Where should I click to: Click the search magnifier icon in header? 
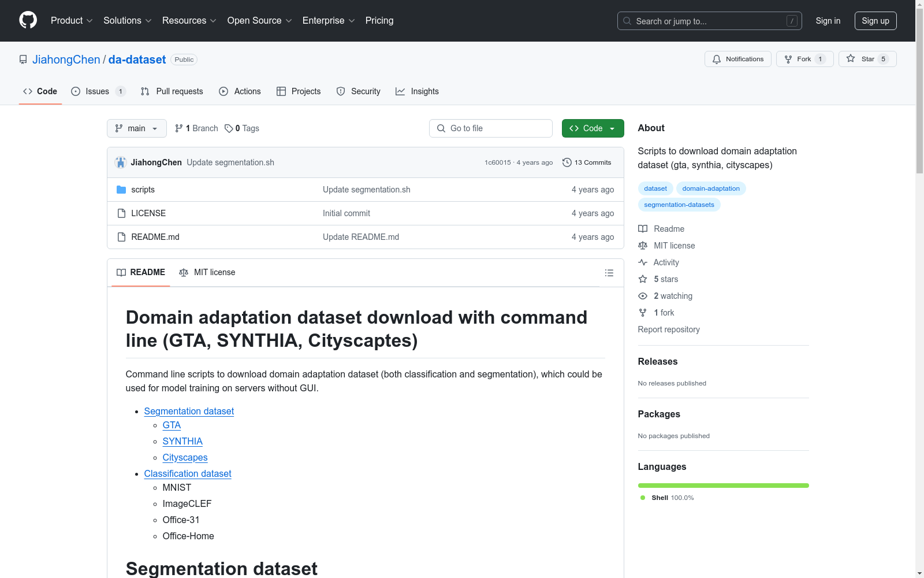coord(627,21)
